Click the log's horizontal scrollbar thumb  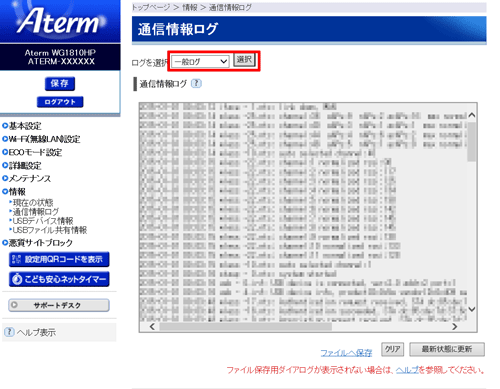(x=245, y=327)
